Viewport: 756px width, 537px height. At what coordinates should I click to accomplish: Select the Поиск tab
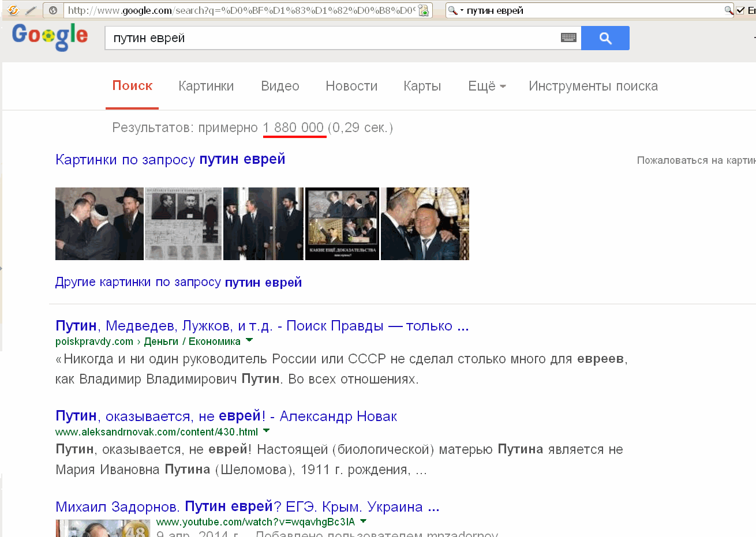132,86
